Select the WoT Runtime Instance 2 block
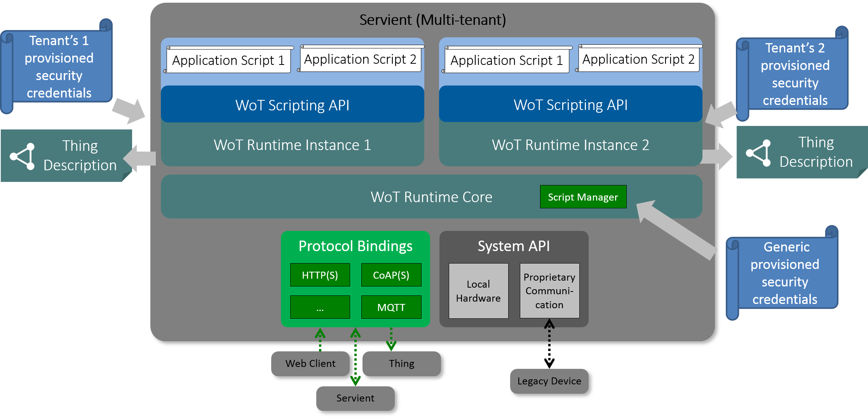The width and height of the screenshot is (868, 419). 570,145
